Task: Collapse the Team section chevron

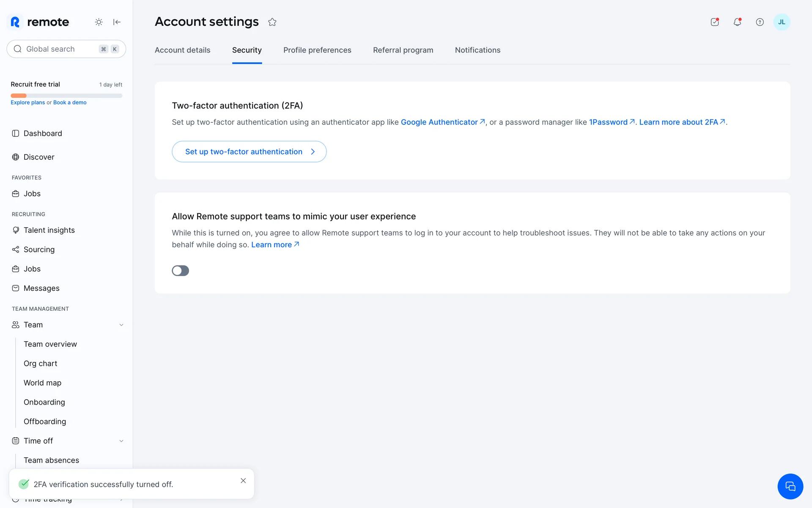Action: (x=121, y=325)
